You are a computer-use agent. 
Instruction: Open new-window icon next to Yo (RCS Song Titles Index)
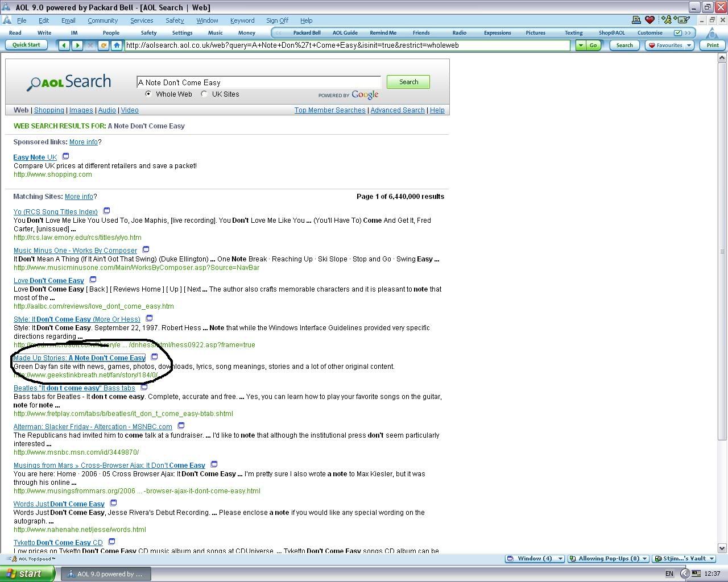click(x=106, y=211)
